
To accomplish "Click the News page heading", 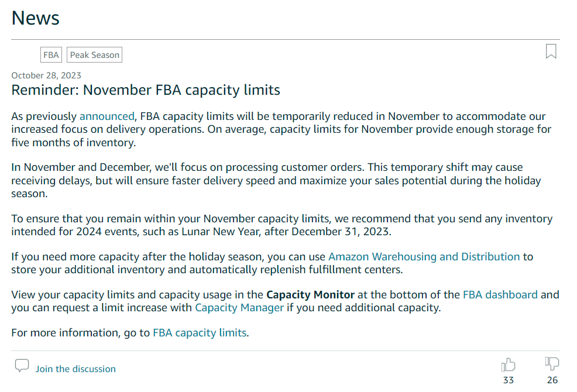I will coord(35,18).
